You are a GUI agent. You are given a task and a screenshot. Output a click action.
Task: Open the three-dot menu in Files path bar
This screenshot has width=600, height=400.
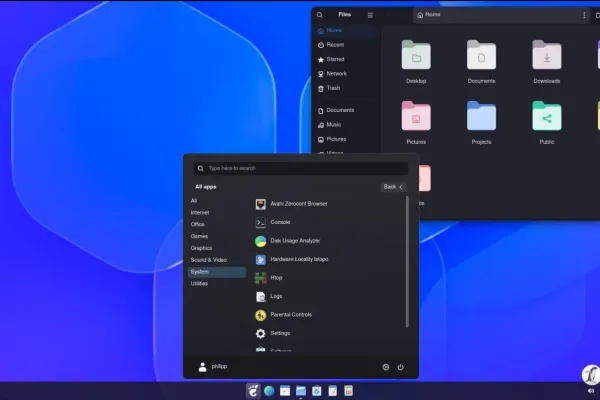(x=584, y=15)
